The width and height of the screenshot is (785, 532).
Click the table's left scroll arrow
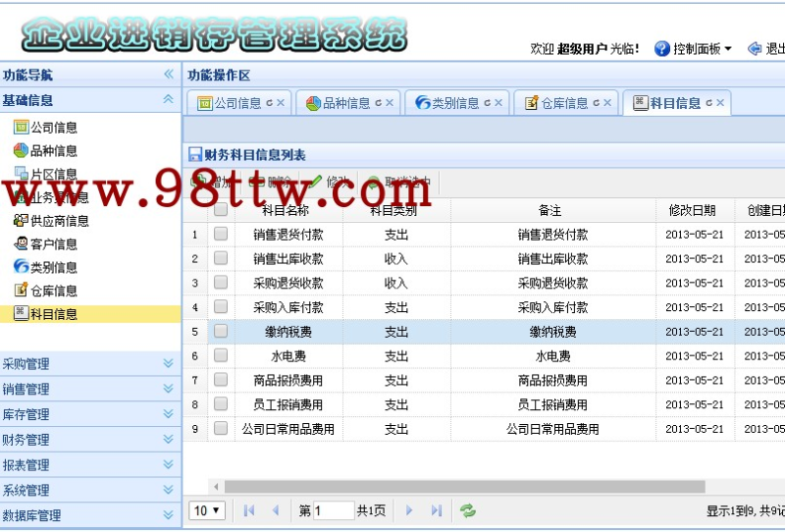coord(216,487)
